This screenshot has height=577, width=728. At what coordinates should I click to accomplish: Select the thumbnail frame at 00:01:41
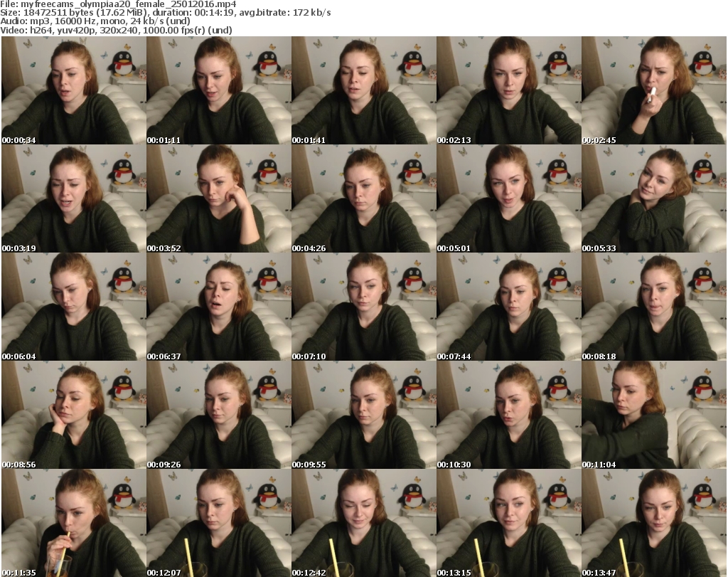[x=364, y=90]
